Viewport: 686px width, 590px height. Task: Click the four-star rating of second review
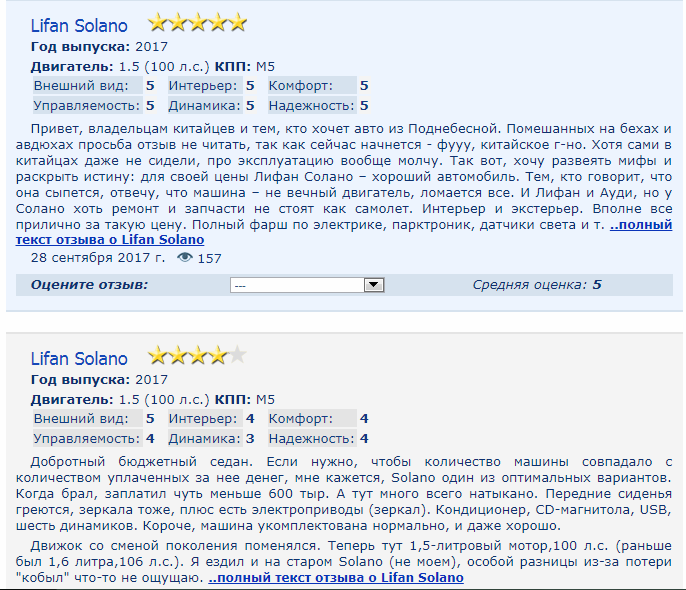click(197, 356)
